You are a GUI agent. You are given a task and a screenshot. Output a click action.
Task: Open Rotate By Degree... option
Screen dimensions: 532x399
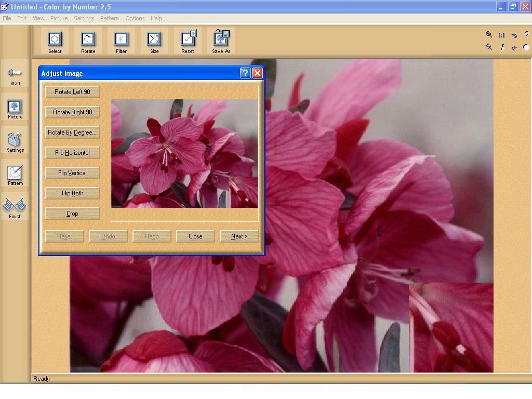click(72, 132)
